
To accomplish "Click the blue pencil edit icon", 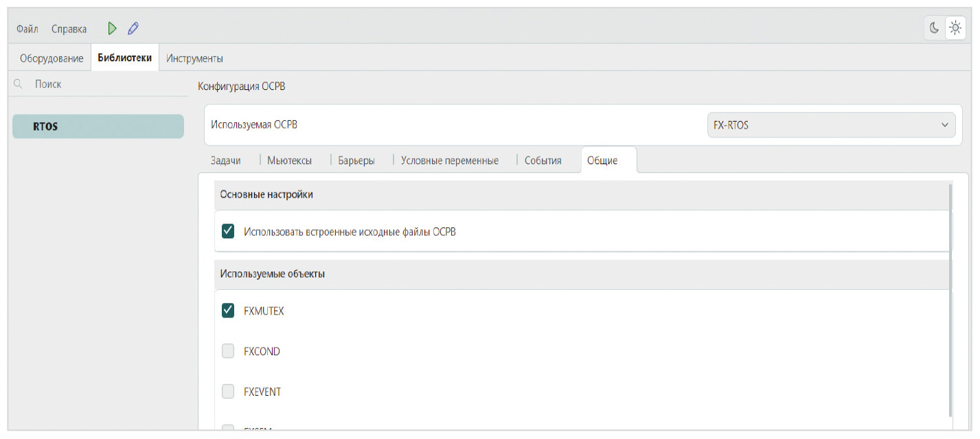I will click(x=133, y=28).
